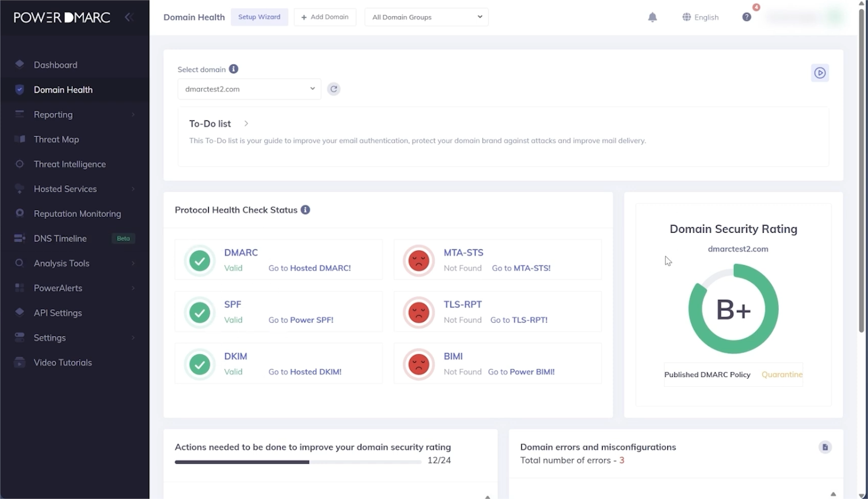
Task: Expand the To-Do list chevron
Action: (246, 124)
